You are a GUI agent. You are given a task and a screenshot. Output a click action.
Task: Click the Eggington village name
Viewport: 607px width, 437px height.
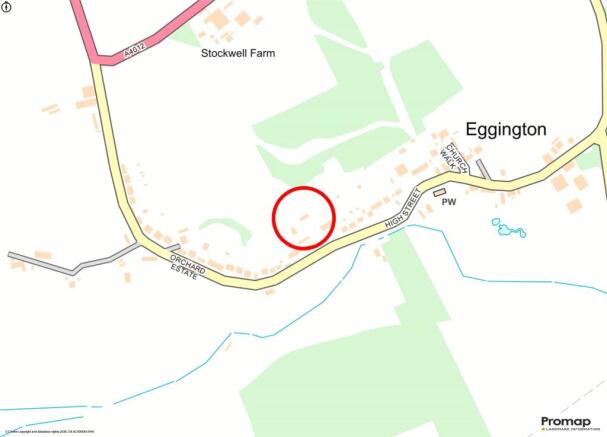click(506, 129)
